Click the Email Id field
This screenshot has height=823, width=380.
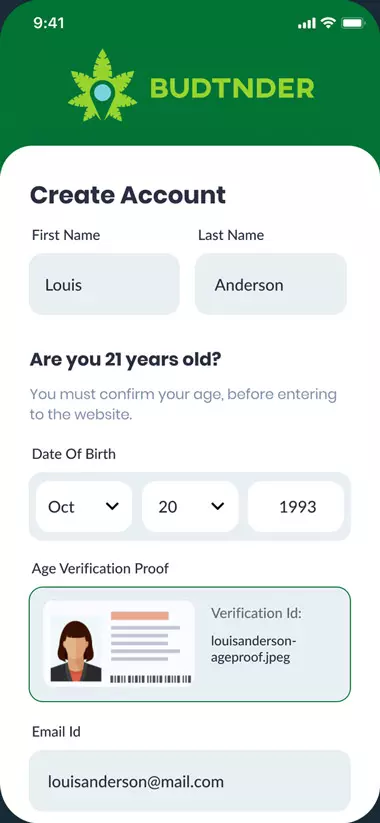(189, 781)
